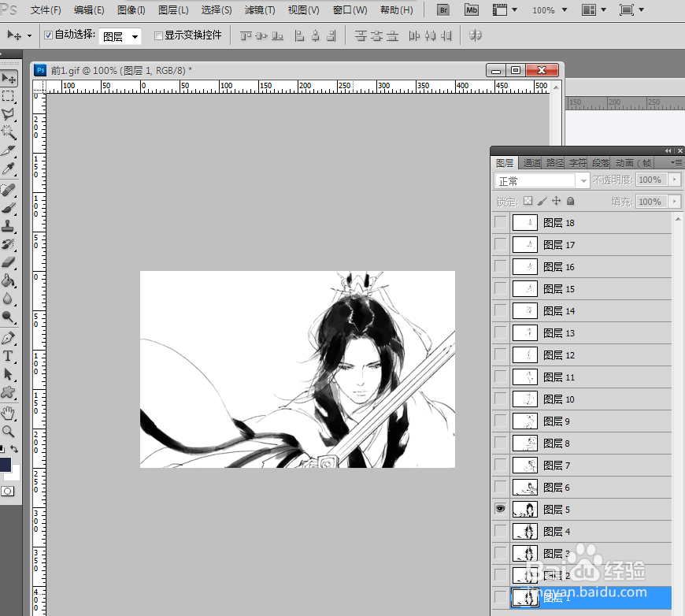Viewport: 685px width, 616px height.
Task: Select the Magic Wand tool
Action: click(x=9, y=132)
